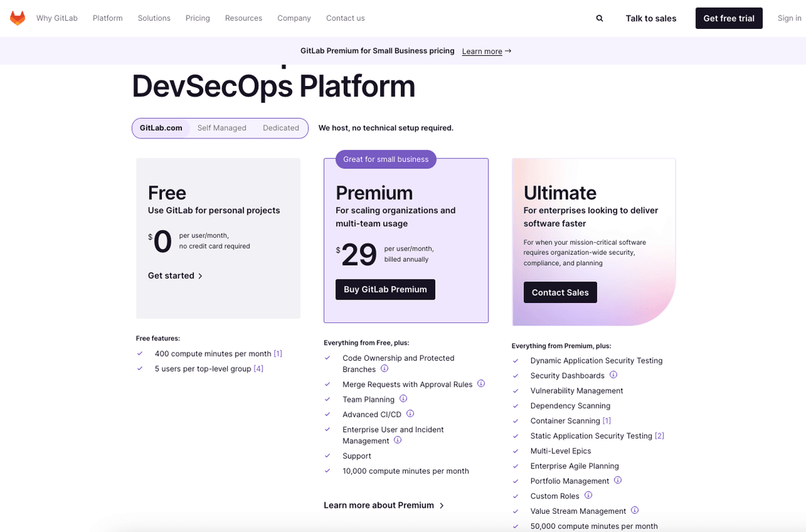Click 'Ultimate' plan heading

(x=560, y=193)
